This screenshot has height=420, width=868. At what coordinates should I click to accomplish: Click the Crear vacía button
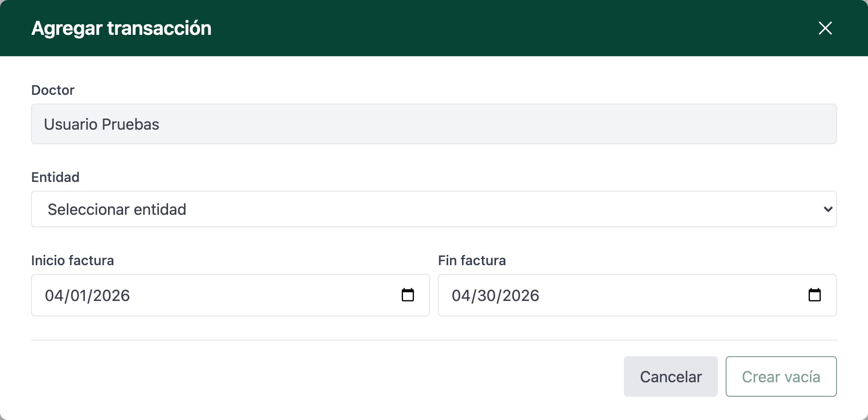(781, 376)
